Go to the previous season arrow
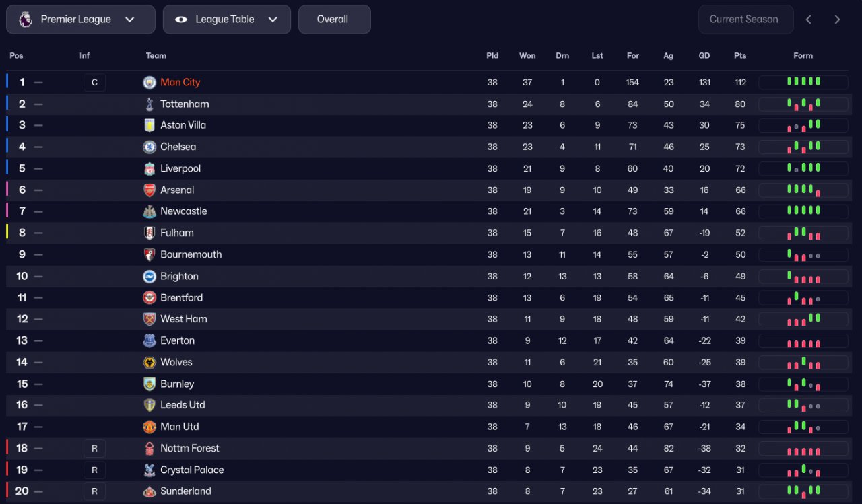 pos(809,20)
